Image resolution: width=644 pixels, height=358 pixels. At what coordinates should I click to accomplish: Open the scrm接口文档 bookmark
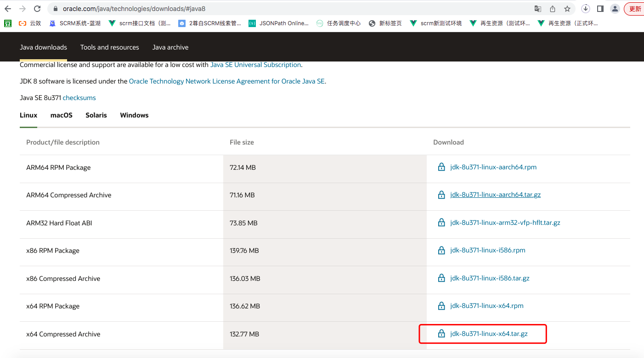coord(140,23)
